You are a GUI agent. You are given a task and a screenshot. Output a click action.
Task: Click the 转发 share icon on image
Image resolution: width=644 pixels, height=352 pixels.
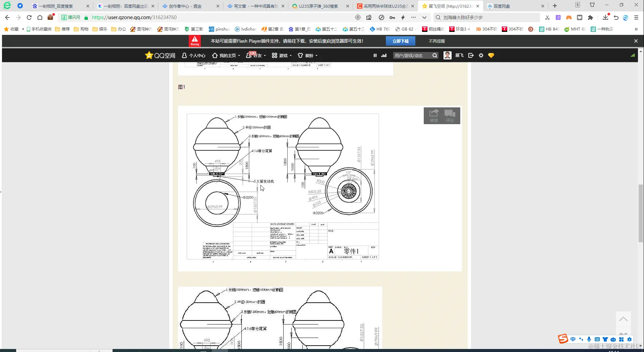[434, 116]
